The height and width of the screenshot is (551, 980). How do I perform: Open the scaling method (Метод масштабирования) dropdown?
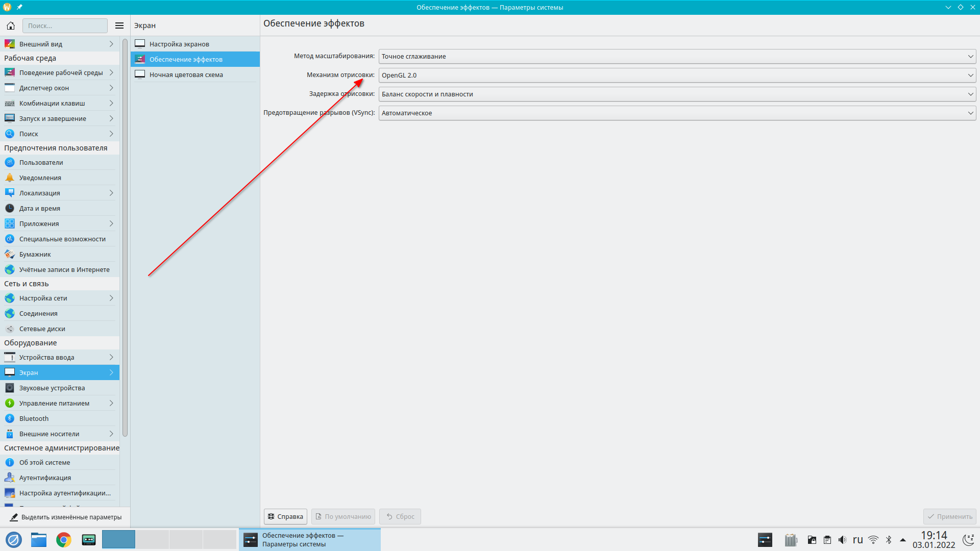pyautogui.click(x=677, y=56)
